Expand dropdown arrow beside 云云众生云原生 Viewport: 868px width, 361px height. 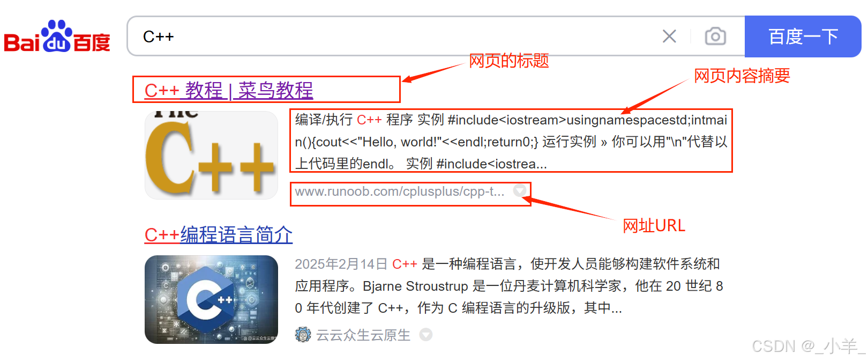pyautogui.click(x=426, y=335)
